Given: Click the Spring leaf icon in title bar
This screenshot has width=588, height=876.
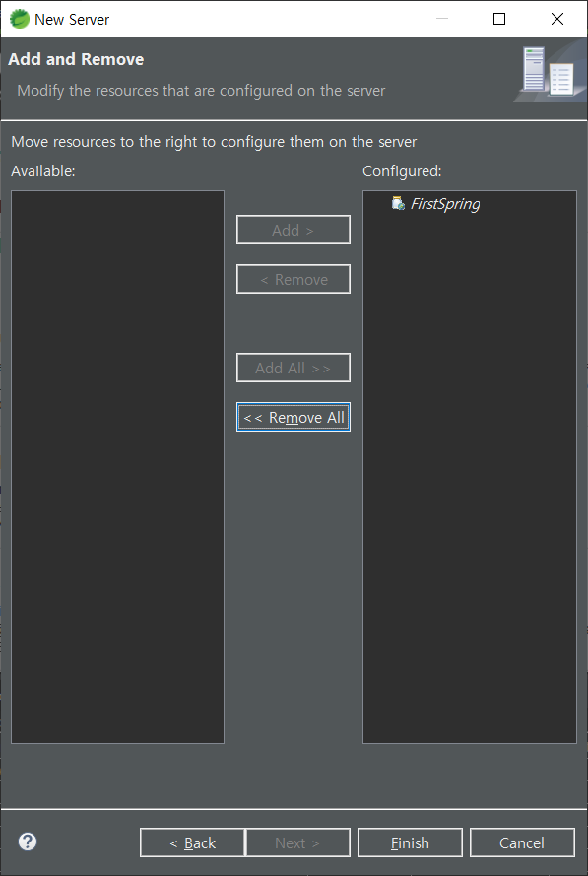Looking at the screenshot, I should pos(20,19).
